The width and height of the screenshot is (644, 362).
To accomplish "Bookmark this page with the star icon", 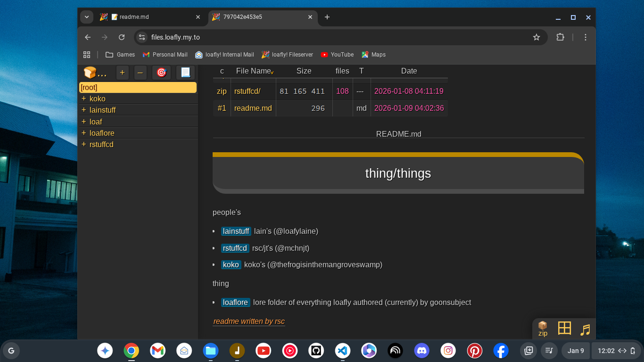I will (x=536, y=37).
